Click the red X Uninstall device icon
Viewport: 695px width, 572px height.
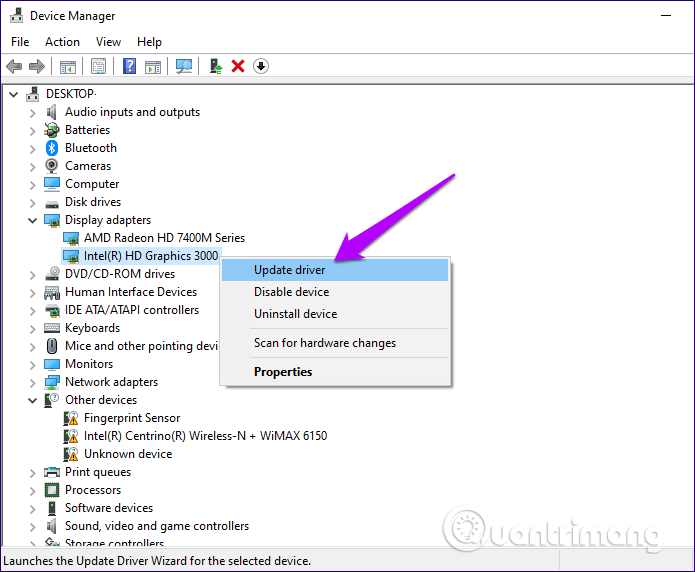point(238,67)
